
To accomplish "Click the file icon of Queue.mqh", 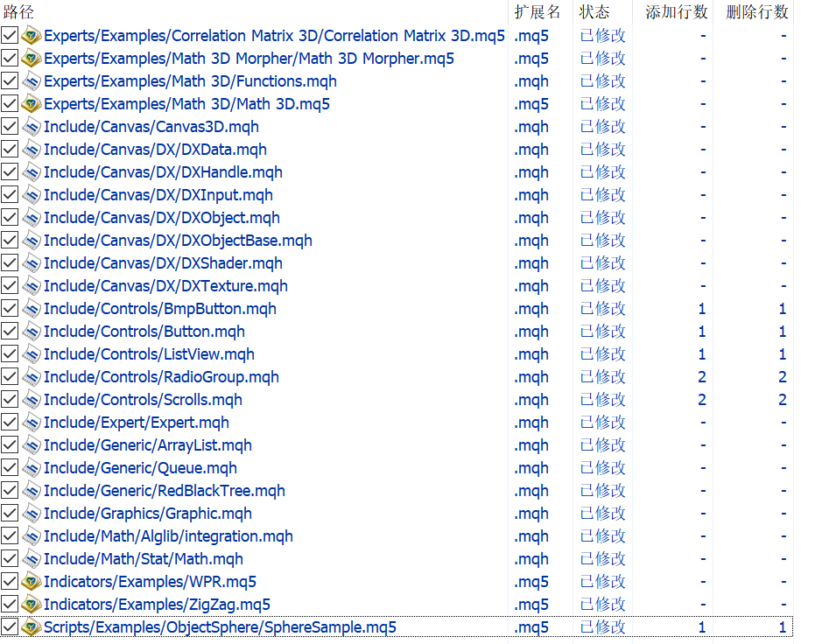I will 32,468.
